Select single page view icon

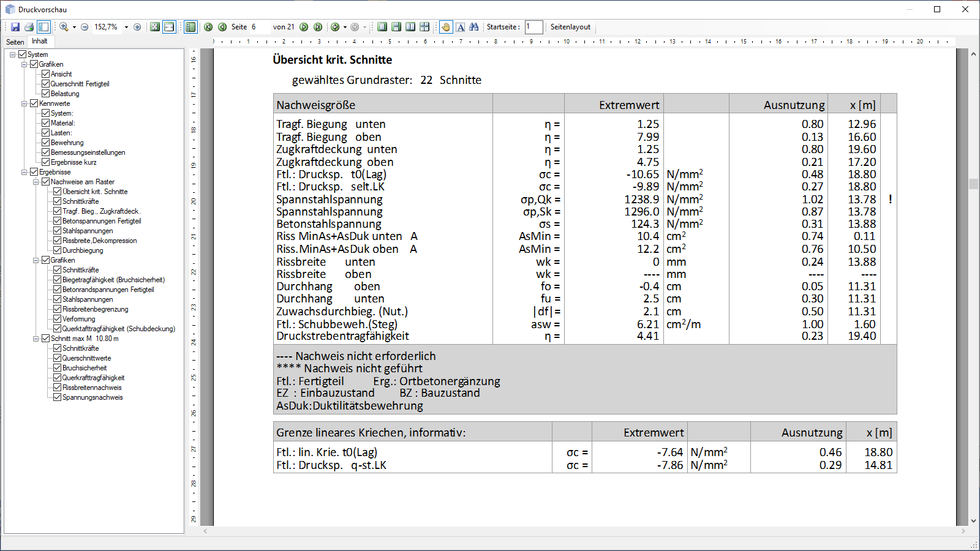[382, 27]
